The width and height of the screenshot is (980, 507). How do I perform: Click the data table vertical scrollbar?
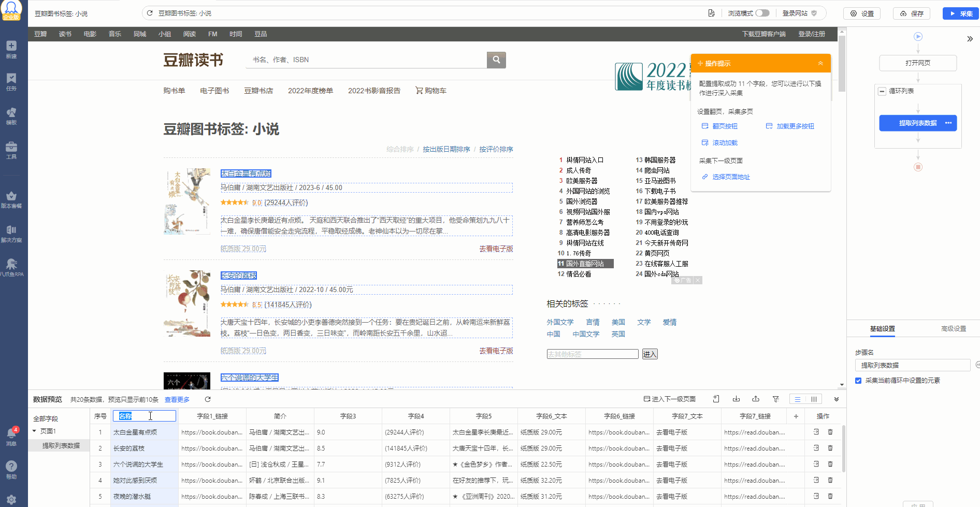pyautogui.click(x=844, y=448)
